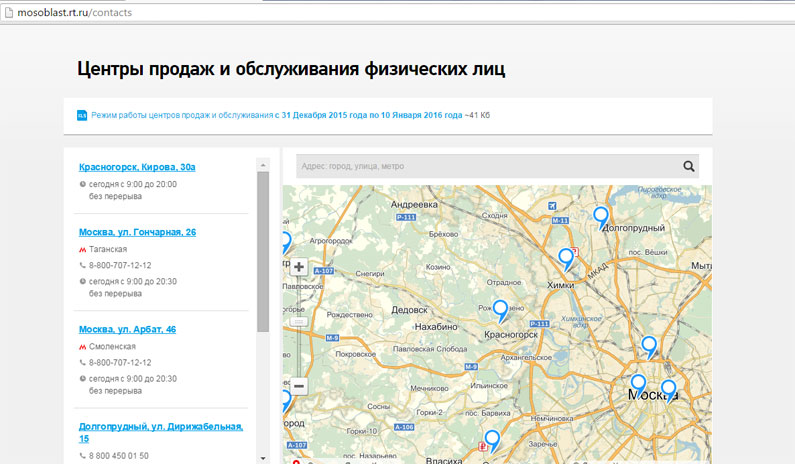795x464 pixels.
Task: Zoom in with the map plus button
Action: [x=299, y=267]
